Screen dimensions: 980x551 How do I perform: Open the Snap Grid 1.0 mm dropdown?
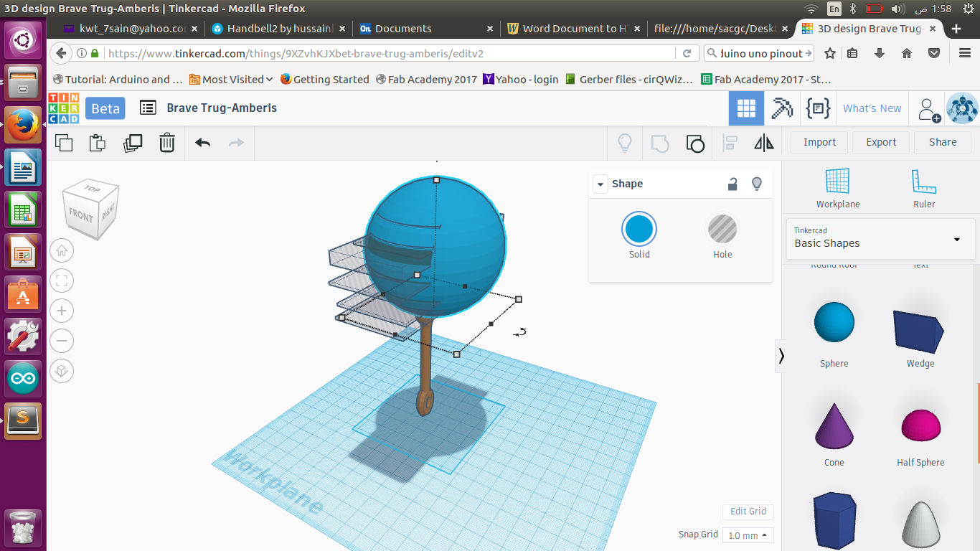coord(748,535)
